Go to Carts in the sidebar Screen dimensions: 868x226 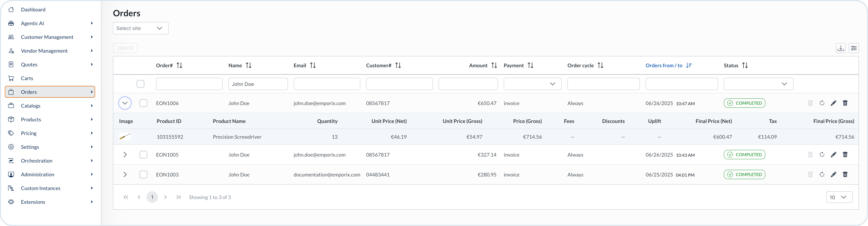point(27,78)
